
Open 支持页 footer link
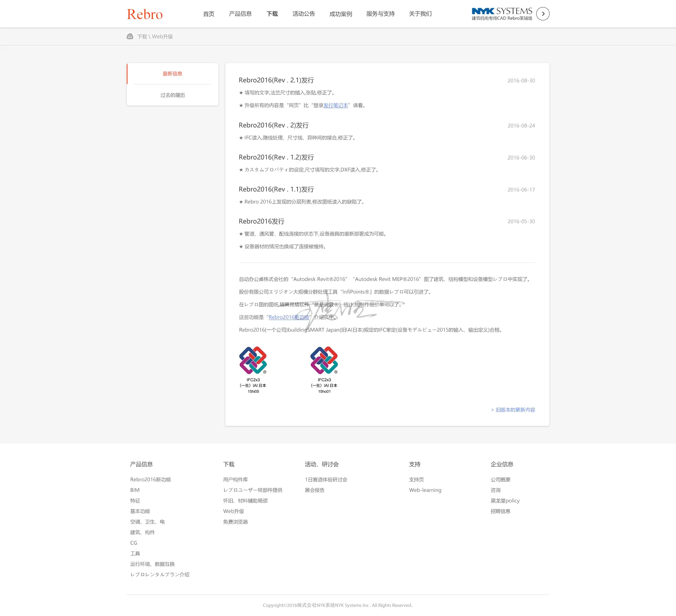click(x=417, y=479)
